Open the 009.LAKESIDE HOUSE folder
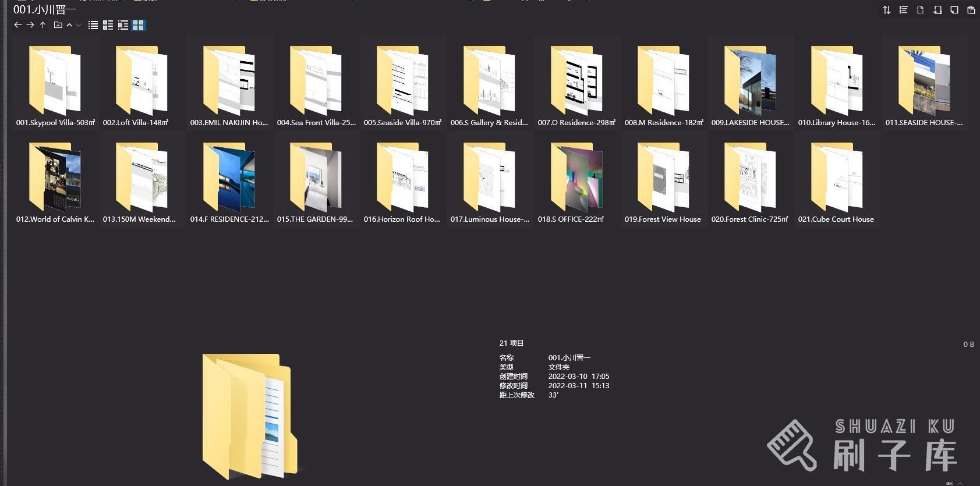 750,81
